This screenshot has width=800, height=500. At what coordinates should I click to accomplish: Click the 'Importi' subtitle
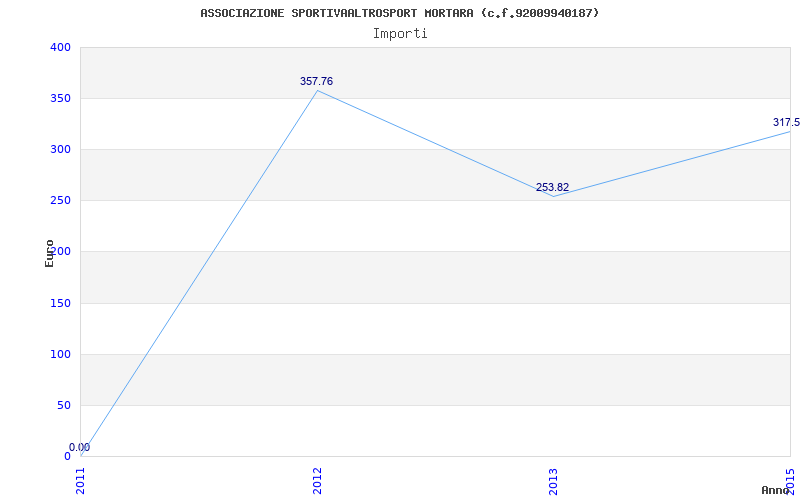point(400,34)
